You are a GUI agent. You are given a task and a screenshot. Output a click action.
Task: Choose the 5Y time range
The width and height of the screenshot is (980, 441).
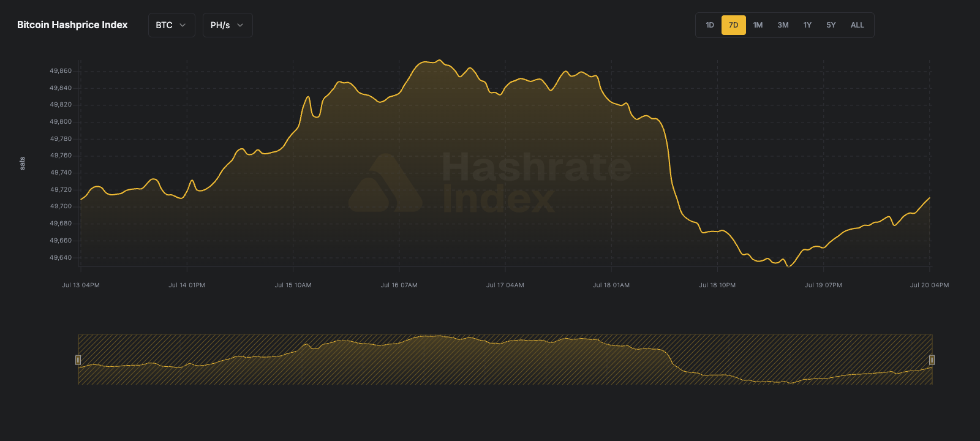pos(831,25)
